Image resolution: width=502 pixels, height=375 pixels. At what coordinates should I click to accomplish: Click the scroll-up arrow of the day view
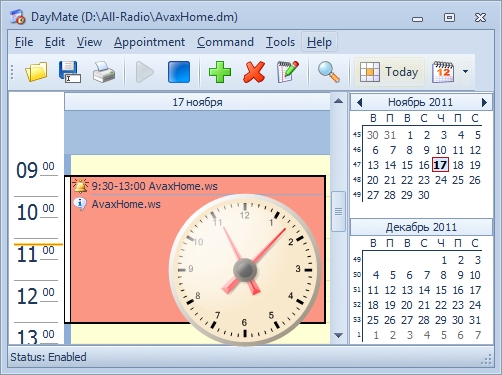[x=339, y=101]
